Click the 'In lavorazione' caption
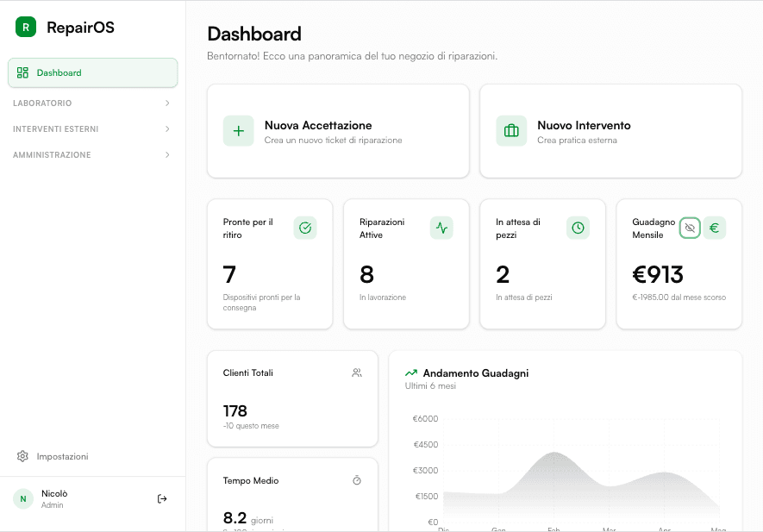Image resolution: width=763 pixels, height=532 pixels. [x=383, y=297]
